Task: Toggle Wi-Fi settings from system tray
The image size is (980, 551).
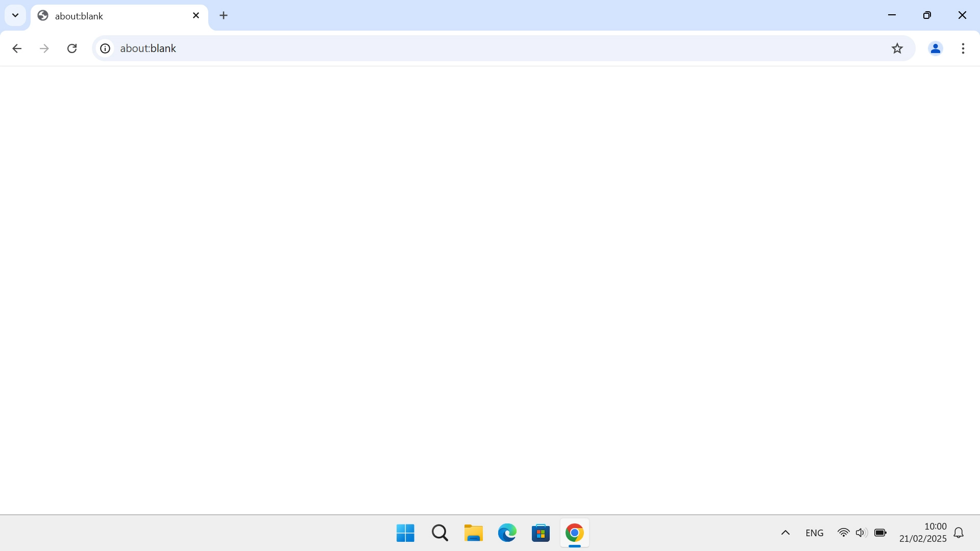Action: 844,533
